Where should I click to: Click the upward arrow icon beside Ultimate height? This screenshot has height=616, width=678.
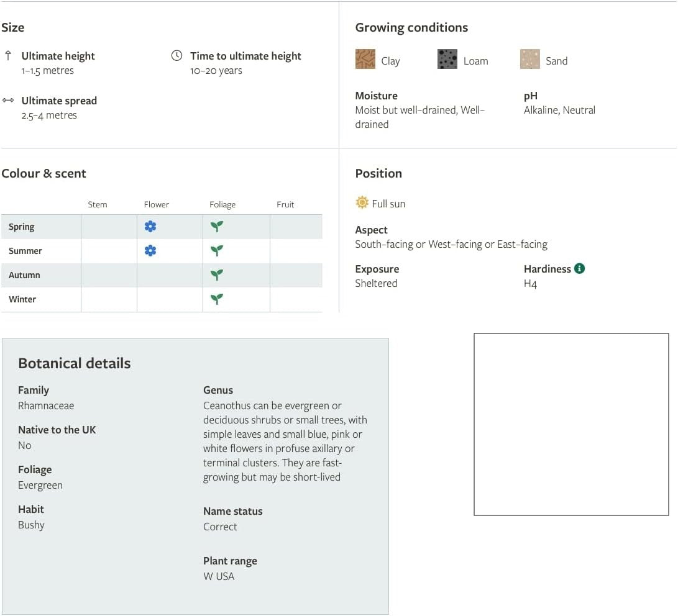click(8, 55)
